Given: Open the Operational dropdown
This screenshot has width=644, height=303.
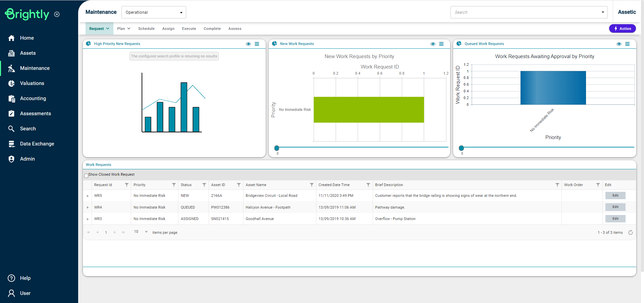Looking at the screenshot, I should [x=154, y=12].
